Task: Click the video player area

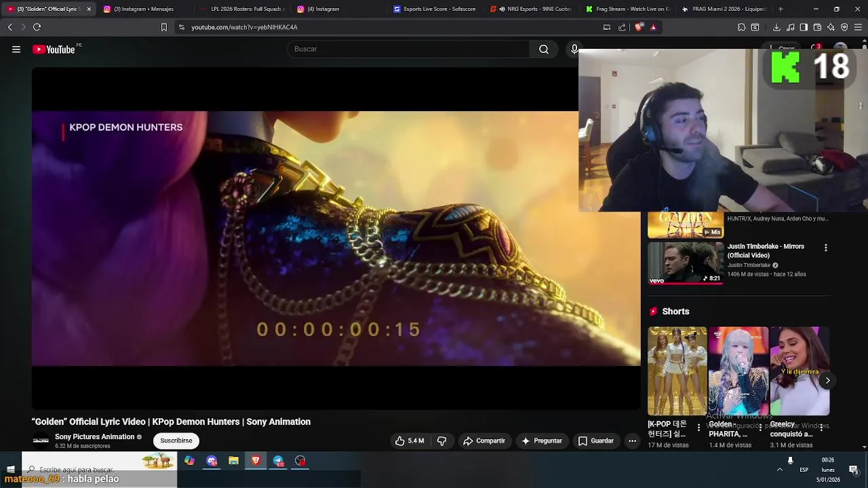Action: 336,239
